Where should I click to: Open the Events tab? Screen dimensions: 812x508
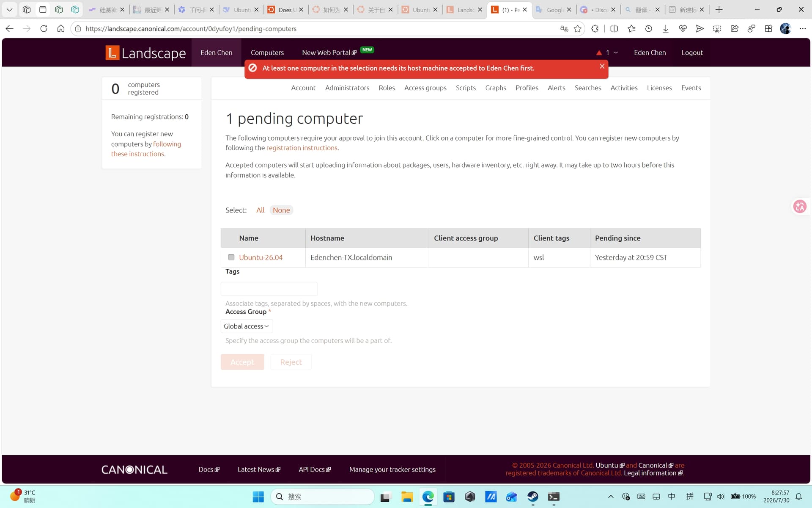[691, 88]
